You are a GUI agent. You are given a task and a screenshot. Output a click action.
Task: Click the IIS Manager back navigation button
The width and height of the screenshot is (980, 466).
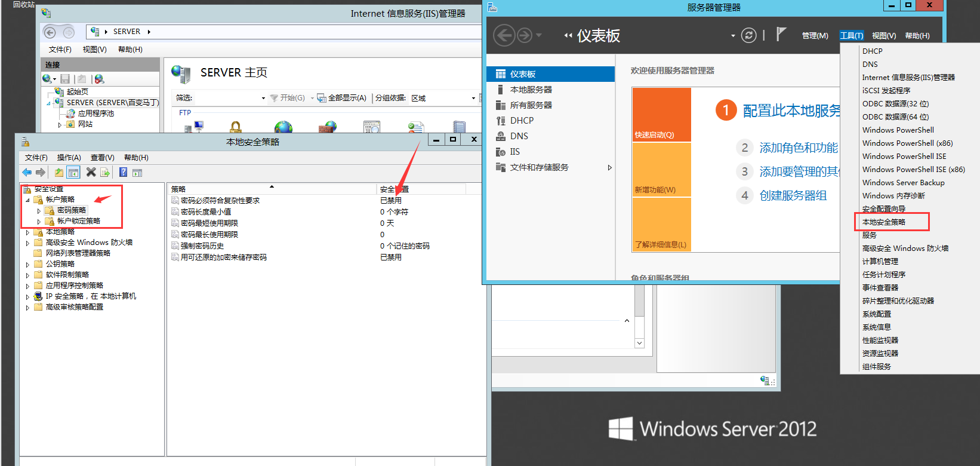pyautogui.click(x=50, y=32)
